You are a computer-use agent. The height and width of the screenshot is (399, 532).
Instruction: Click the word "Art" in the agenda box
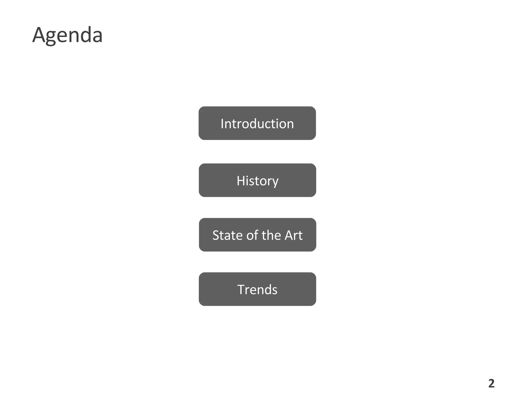tap(294, 235)
